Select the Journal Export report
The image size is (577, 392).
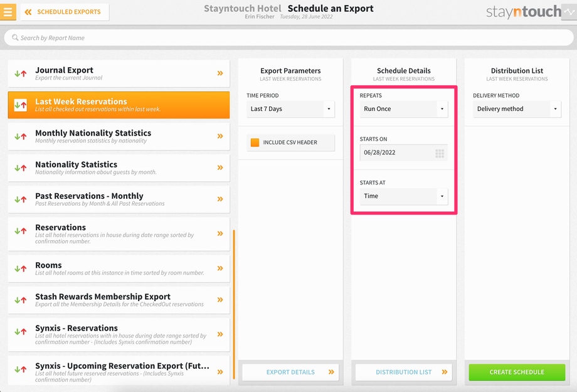click(x=119, y=73)
